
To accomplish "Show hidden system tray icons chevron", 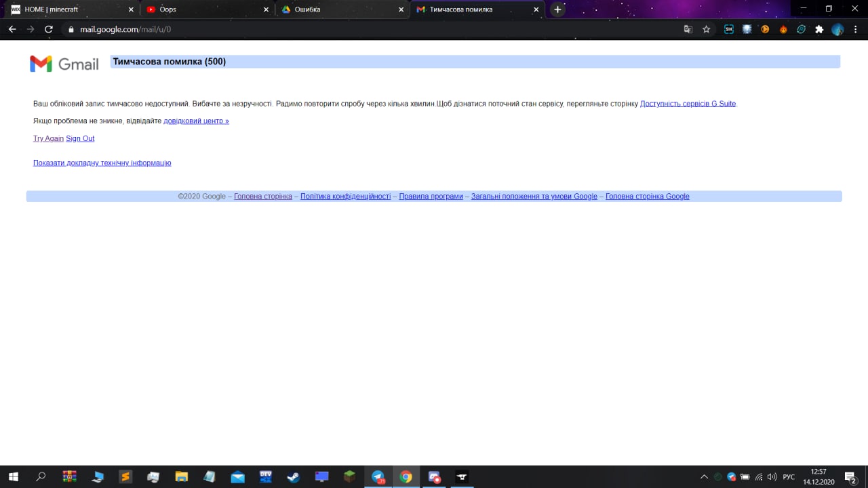I will [704, 476].
